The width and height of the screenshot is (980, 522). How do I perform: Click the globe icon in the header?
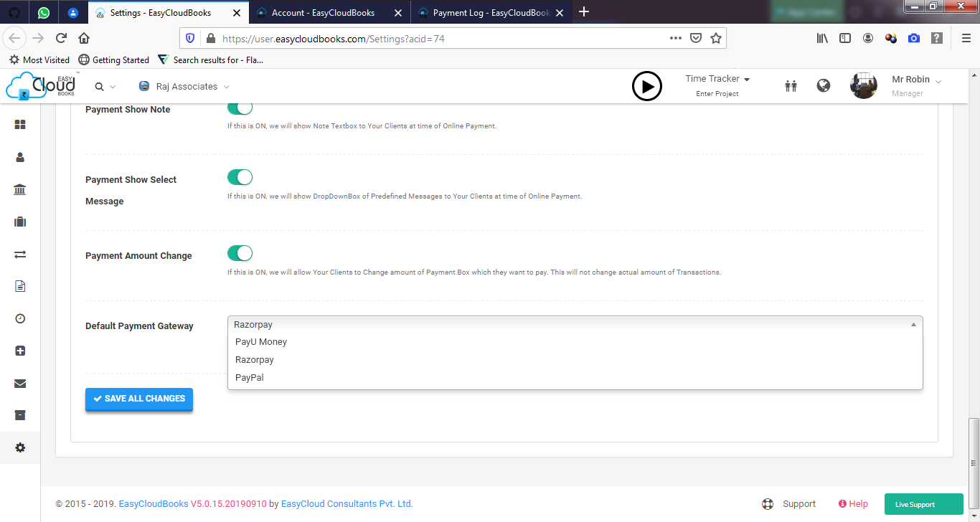(824, 86)
